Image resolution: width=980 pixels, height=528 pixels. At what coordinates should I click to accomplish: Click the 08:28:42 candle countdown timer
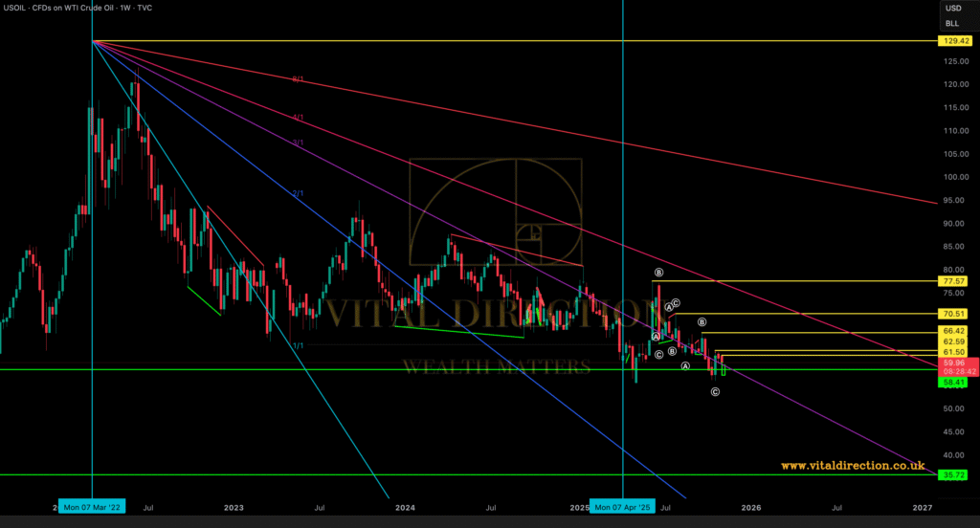(x=957, y=371)
